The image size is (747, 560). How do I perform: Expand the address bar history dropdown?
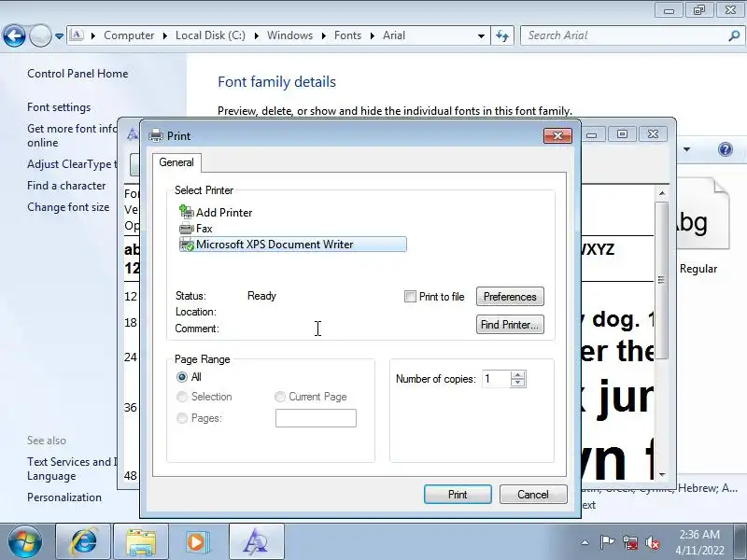point(481,35)
